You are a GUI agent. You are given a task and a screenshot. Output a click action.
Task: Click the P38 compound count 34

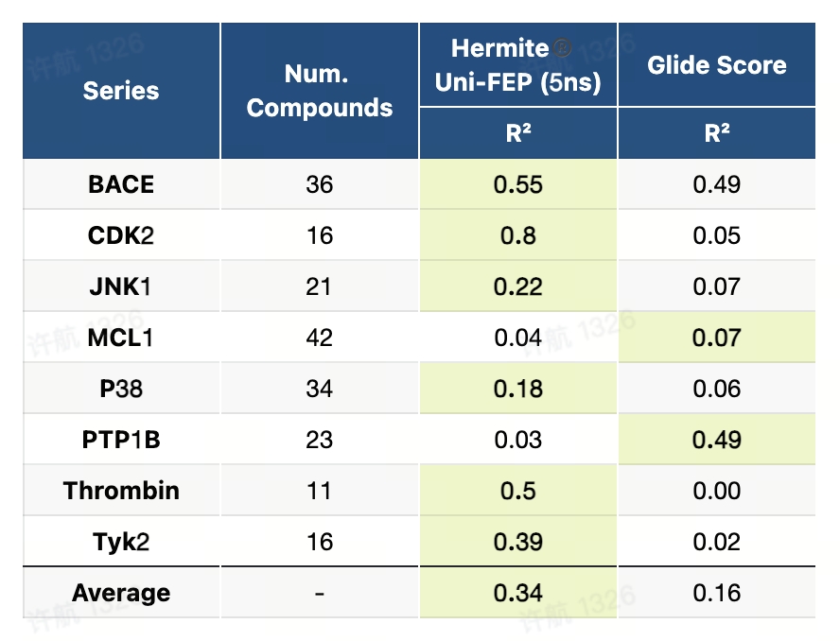320,389
